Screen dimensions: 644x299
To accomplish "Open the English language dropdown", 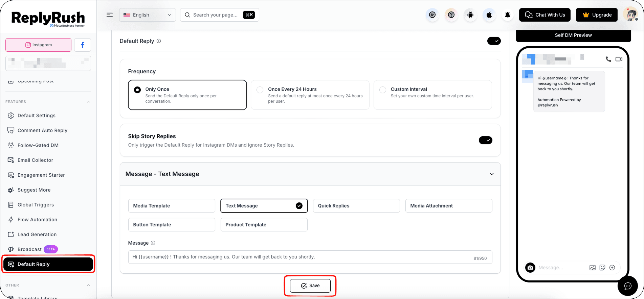I will pos(148,15).
